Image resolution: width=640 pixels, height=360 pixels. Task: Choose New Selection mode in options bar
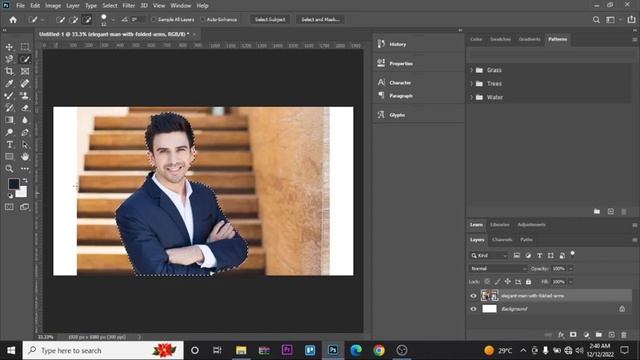[x=61, y=20]
